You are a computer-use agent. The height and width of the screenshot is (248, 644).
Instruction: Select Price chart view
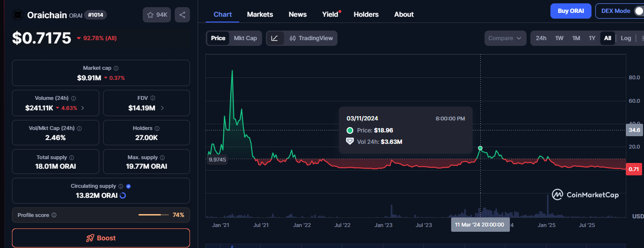pos(218,38)
